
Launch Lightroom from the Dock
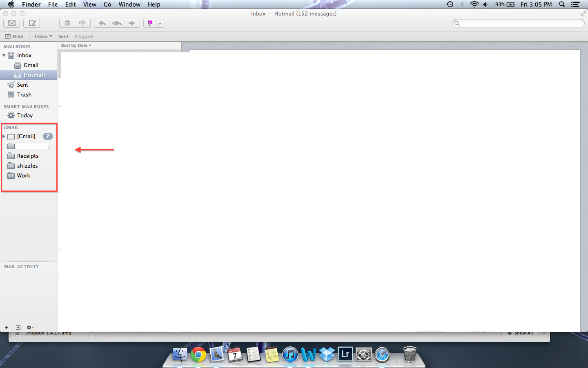(345, 354)
